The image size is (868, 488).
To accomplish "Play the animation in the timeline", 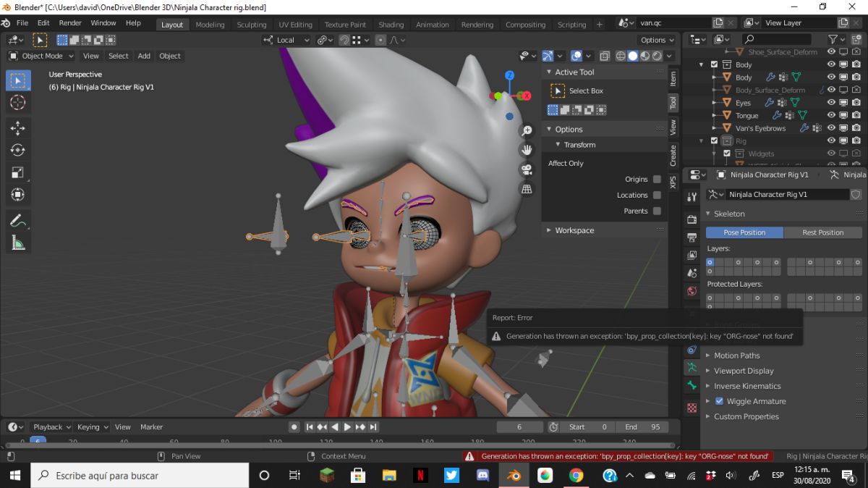I will tap(347, 427).
